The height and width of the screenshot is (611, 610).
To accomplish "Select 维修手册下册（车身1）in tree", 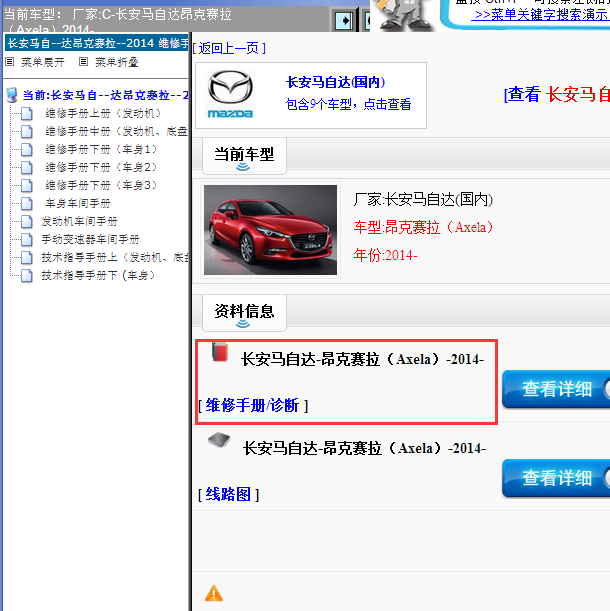I will click(101, 149).
